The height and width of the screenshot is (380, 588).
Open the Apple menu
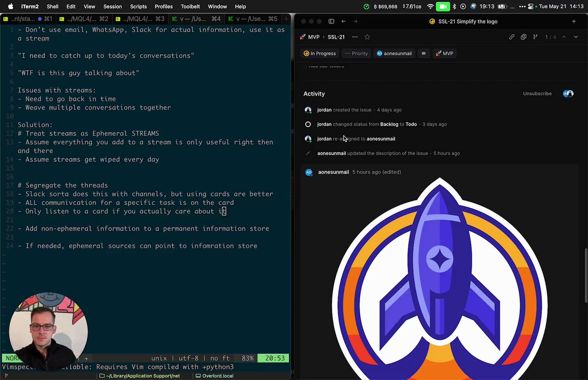point(10,6)
